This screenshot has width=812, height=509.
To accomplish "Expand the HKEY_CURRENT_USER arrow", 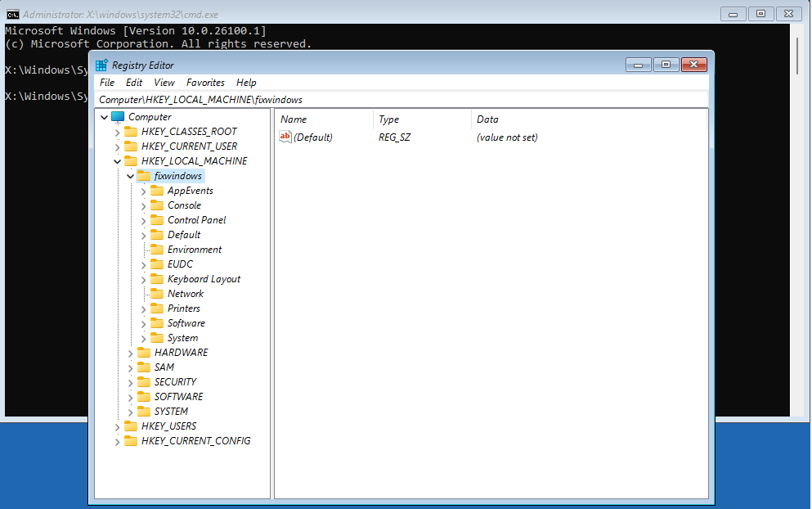I will click(x=117, y=146).
